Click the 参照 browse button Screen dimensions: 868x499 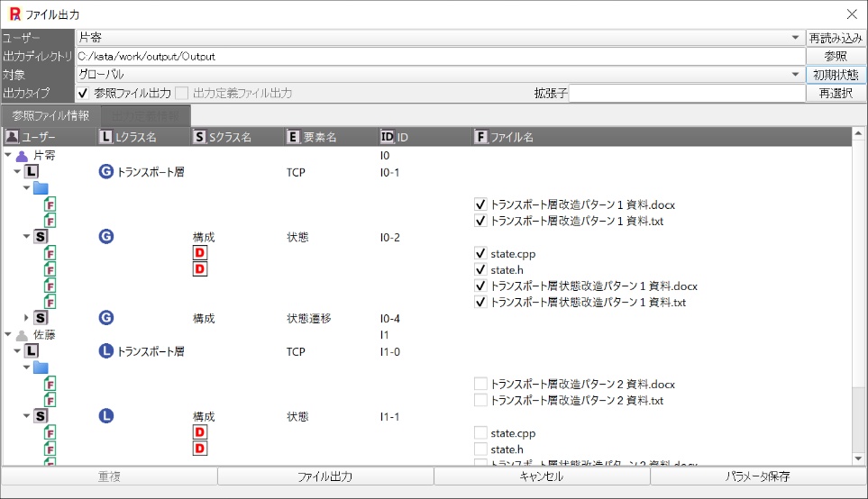click(x=836, y=57)
